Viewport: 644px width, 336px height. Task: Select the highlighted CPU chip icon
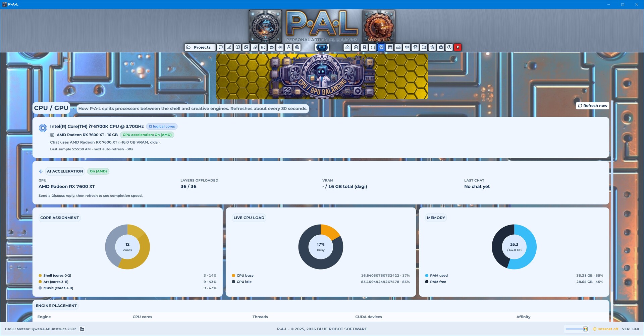tap(381, 47)
